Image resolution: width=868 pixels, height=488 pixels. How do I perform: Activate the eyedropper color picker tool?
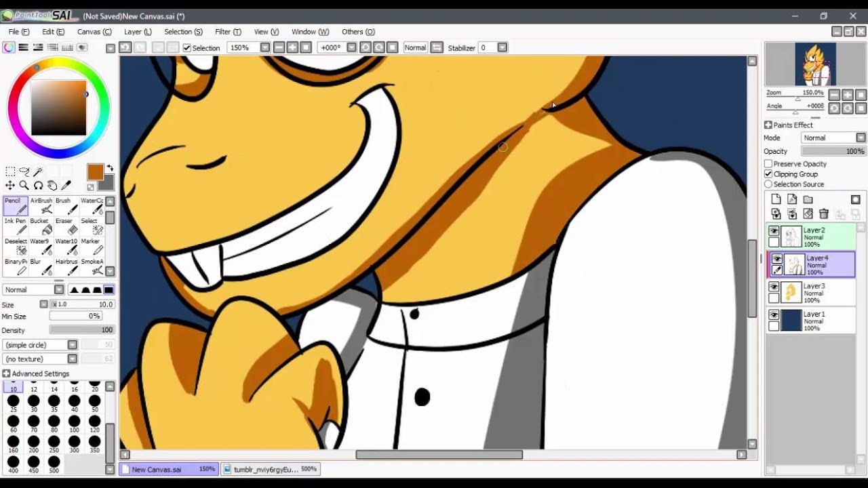pos(66,186)
